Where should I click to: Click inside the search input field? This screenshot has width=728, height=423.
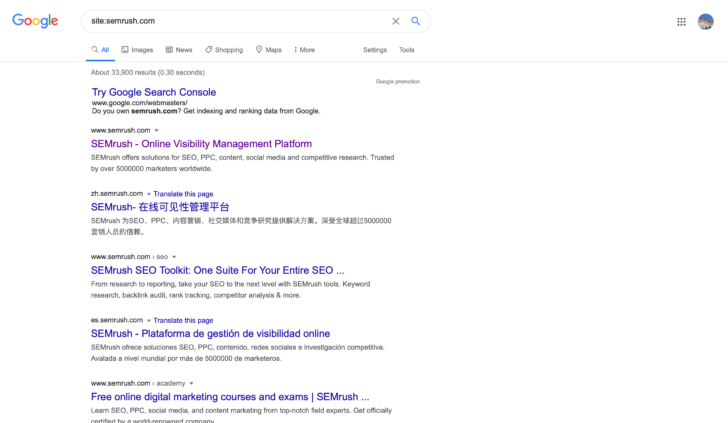click(230, 21)
